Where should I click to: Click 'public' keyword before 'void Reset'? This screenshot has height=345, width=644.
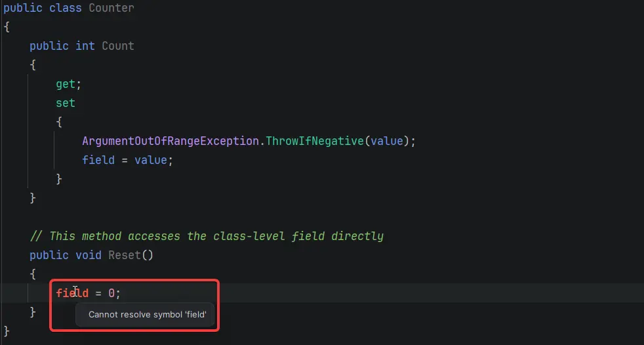[x=49, y=255]
